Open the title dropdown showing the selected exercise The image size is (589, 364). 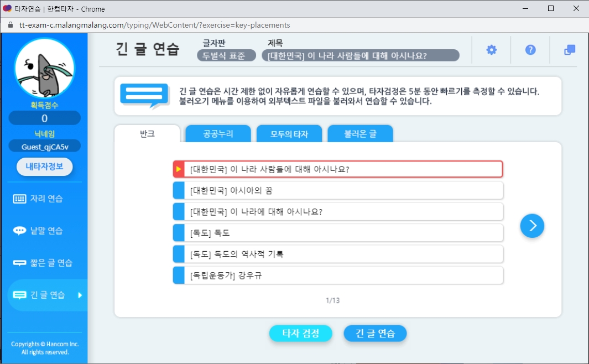pos(363,55)
